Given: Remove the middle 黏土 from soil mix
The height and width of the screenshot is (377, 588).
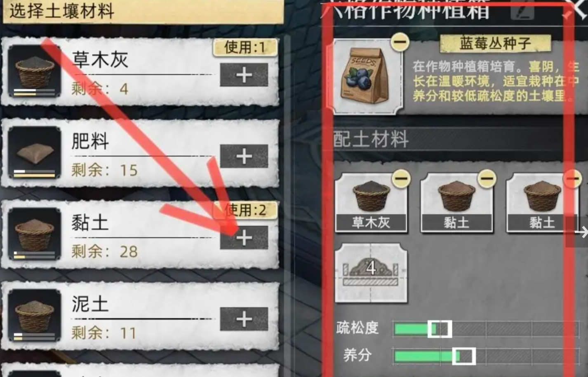Looking at the screenshot, I should click(x=487, y=178).
